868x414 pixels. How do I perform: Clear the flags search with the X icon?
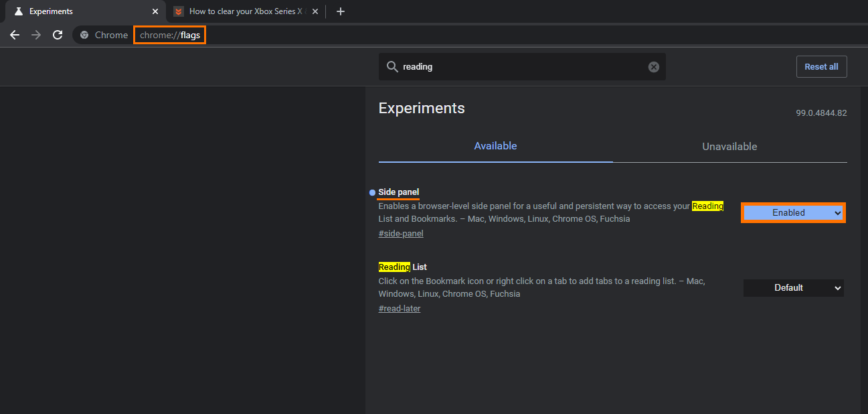point(654,67)
